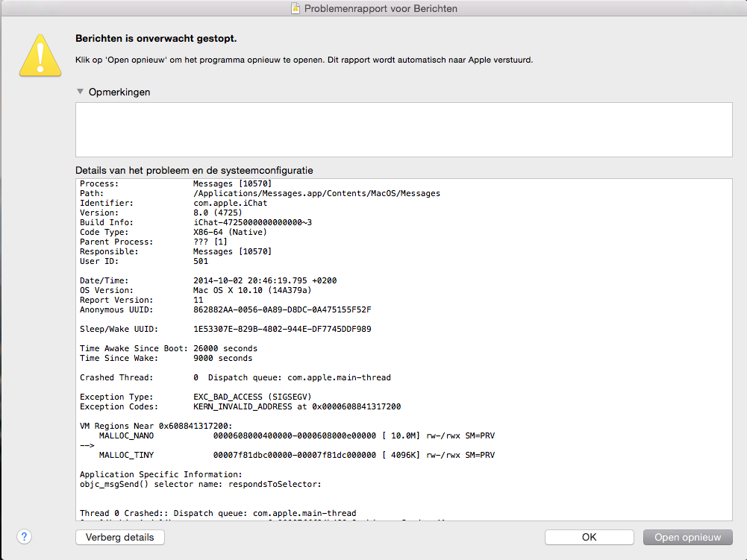Click 'VM Regions Near 0x608841317200:' line

[x=156, y=427]
